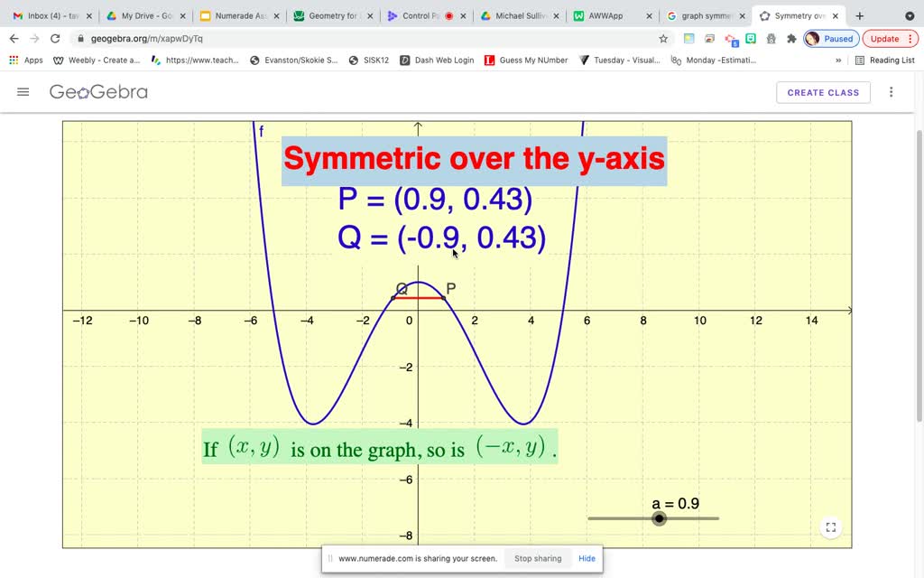Click the Paused profile toggle in browser toolbar

(828, 38)
